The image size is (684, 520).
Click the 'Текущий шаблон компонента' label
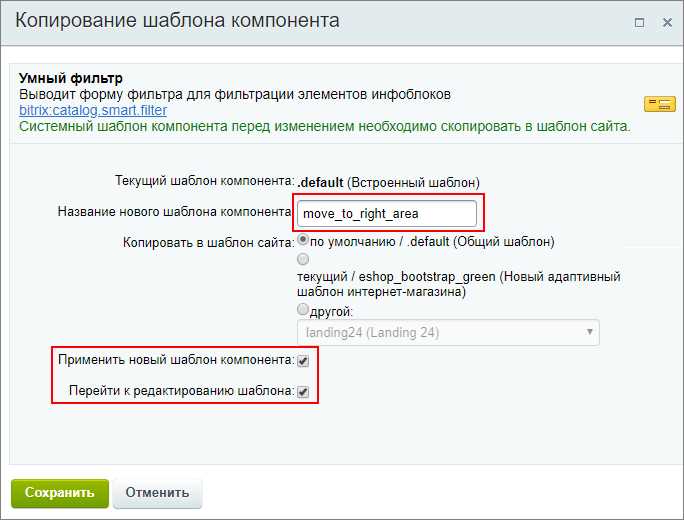205,181
